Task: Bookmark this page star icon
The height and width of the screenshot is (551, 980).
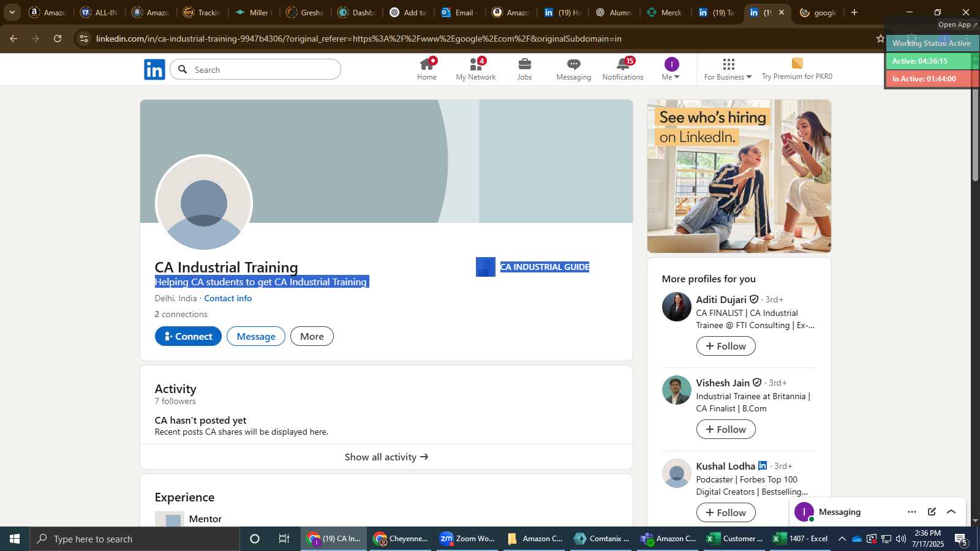Action: click(880, 39)
